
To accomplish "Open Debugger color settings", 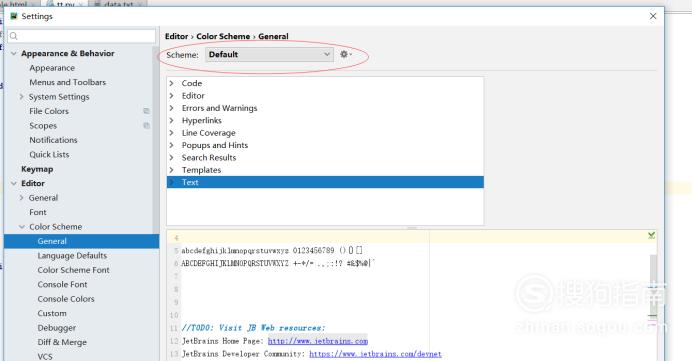I will [56, 328].
